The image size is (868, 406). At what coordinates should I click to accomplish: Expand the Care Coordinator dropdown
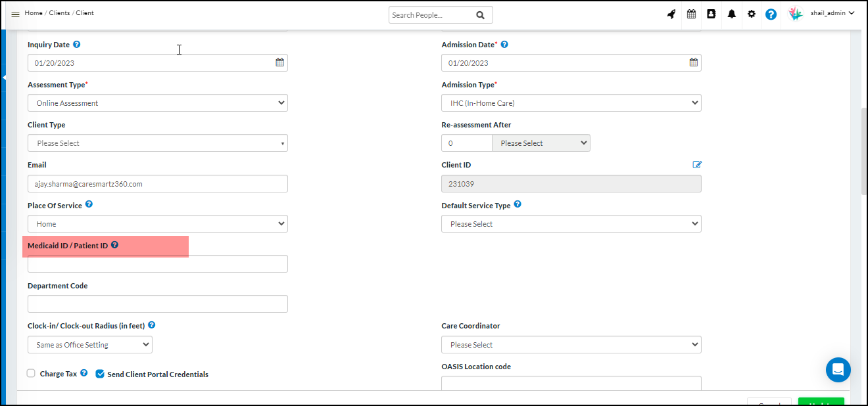571,344
